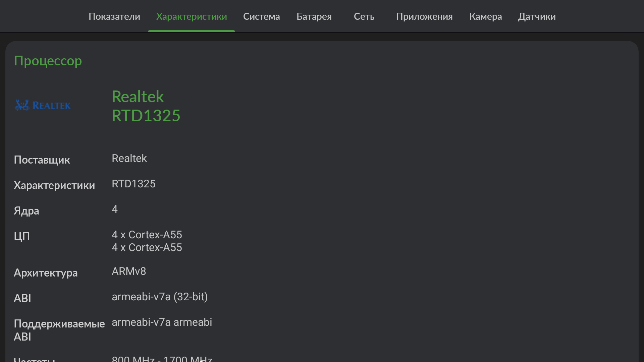Switch to the Камера tab
Image resolution: width=644 pixels, height=362 pixels.
(485, 16)
